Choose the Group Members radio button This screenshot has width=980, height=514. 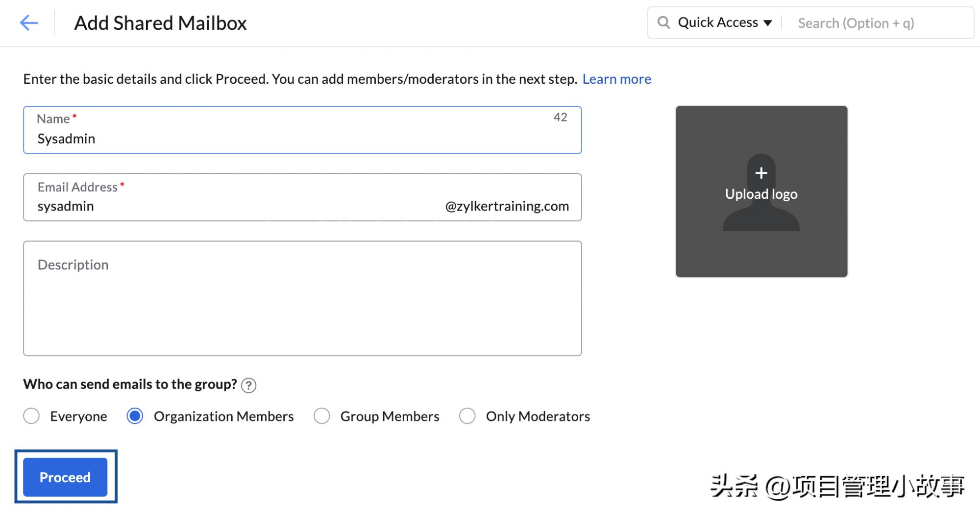click(x=322, y=416)
